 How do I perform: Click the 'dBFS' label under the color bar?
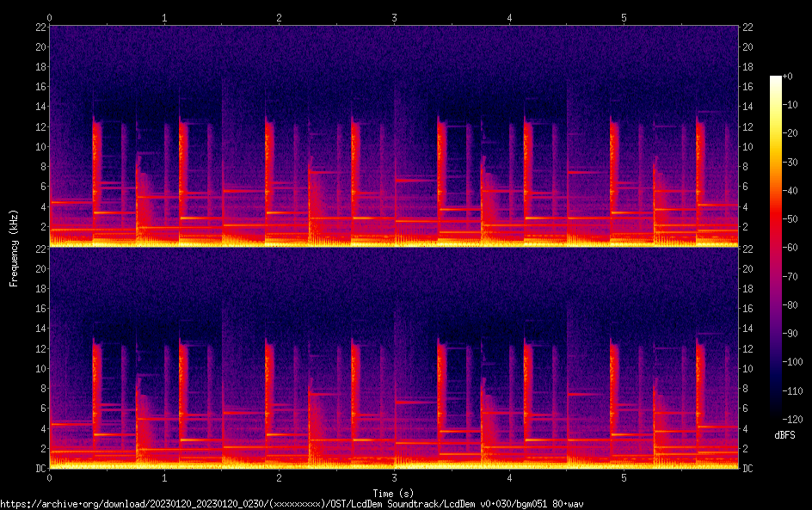[x=784, y=435]
